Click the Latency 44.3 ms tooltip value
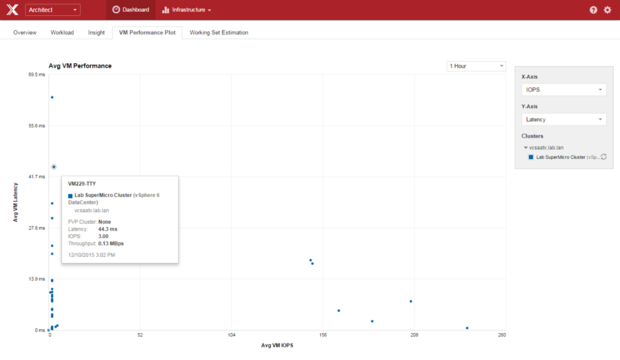 [x=108, y=229]
